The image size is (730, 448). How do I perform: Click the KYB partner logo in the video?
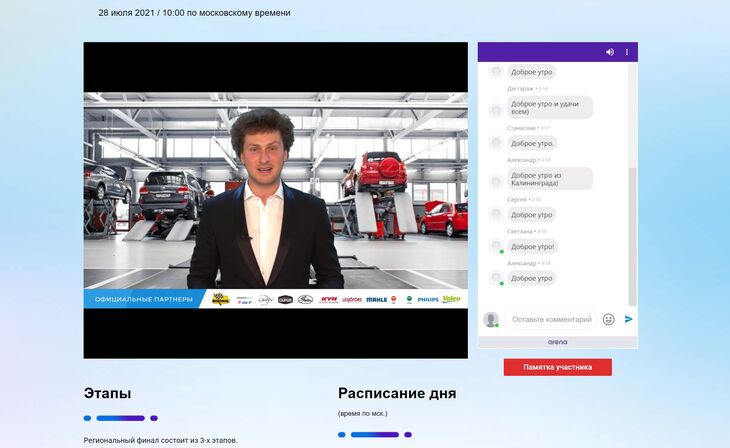pyautogui.click(x=329, y=299)
